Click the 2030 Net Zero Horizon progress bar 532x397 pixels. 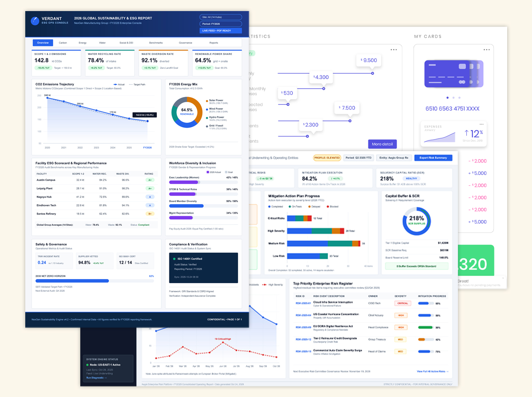[95, 281]
